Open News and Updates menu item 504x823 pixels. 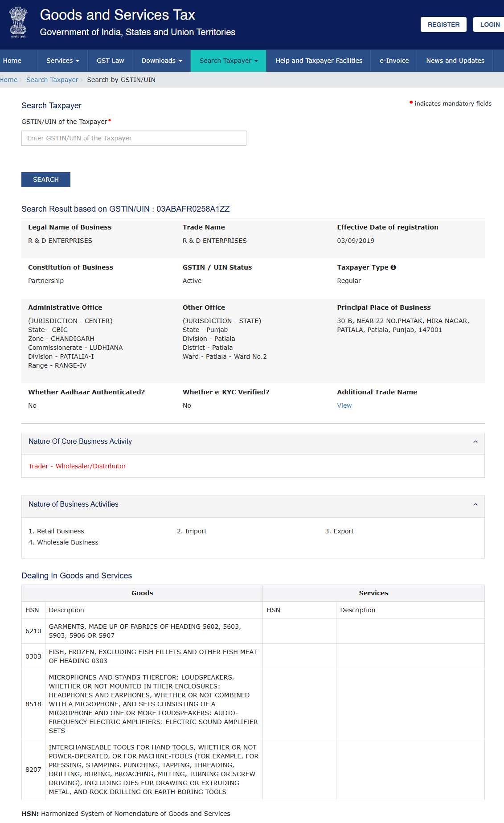point(455,61)
